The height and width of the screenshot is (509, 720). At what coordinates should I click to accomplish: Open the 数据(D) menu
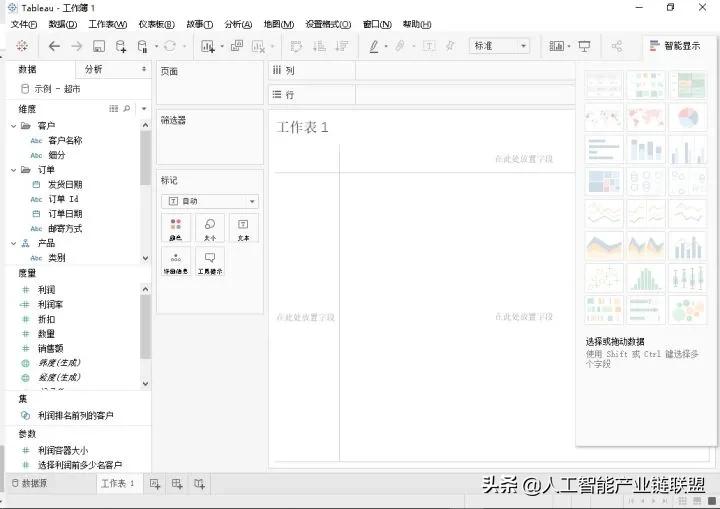63,24
